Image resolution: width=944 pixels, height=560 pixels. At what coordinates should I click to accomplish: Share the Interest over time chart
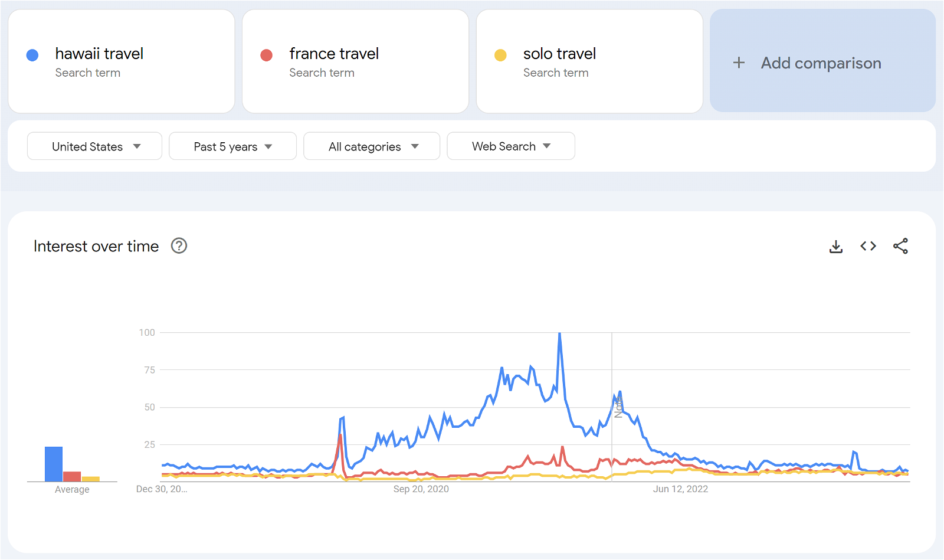900,246
